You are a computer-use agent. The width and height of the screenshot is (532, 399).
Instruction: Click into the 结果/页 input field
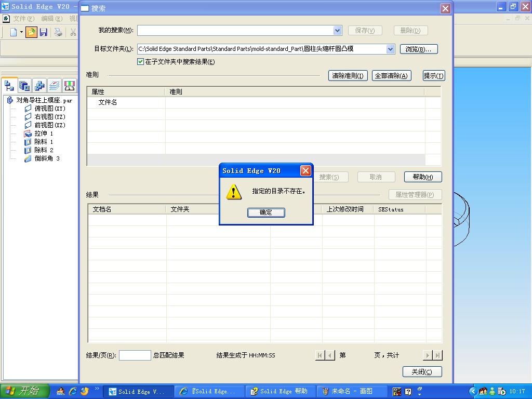[x=135, y=355]
